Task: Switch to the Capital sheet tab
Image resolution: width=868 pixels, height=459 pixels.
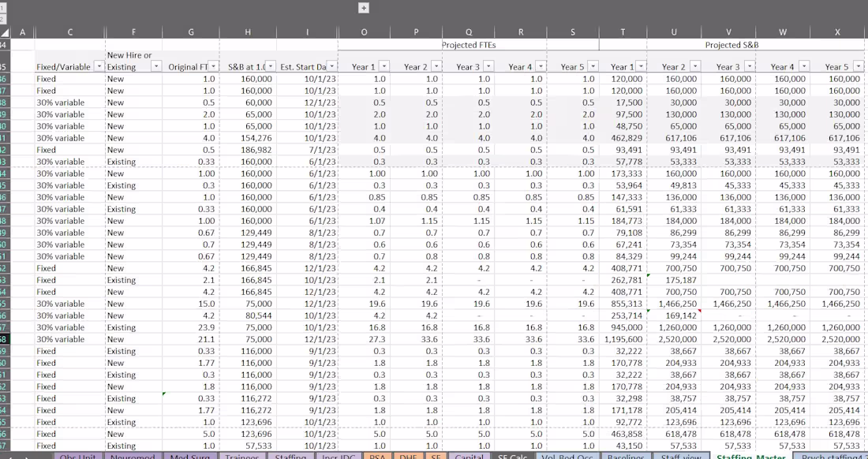Action: 469,456
